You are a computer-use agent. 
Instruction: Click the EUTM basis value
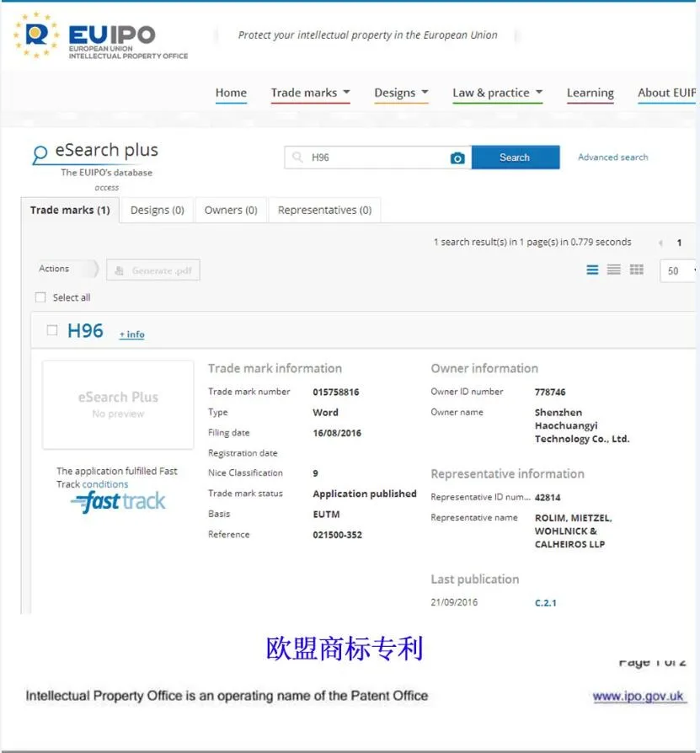point(327,515)
